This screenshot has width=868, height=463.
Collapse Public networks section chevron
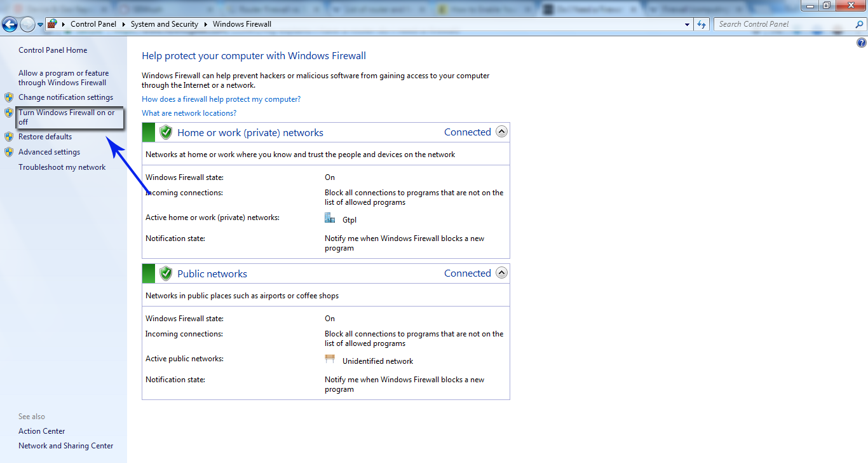pos(501,273)
